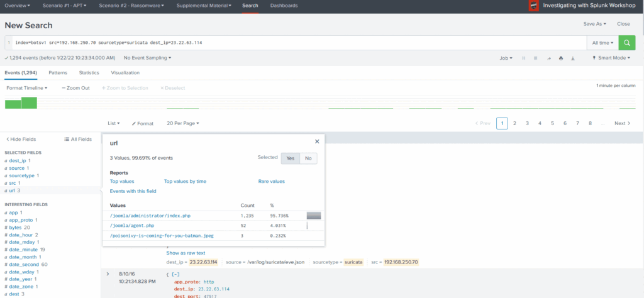Switch to the Statistics tab
Screen dimensions: 644x298
(89, 73)
